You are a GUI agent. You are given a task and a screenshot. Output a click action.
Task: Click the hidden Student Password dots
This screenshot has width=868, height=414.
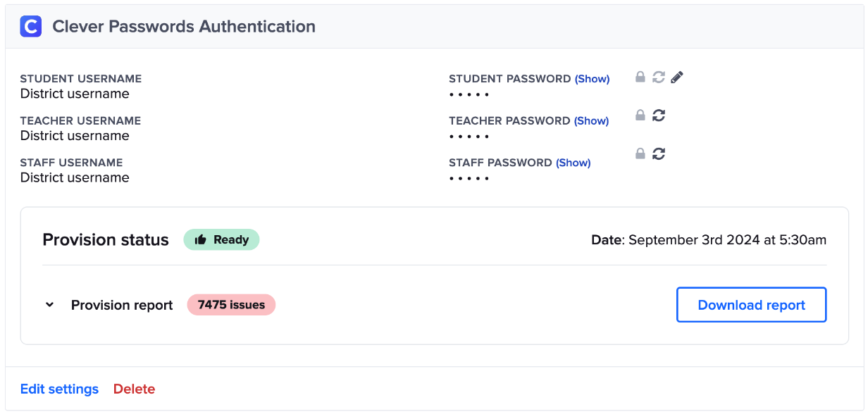pyautogui.click(x=469, y=94)
